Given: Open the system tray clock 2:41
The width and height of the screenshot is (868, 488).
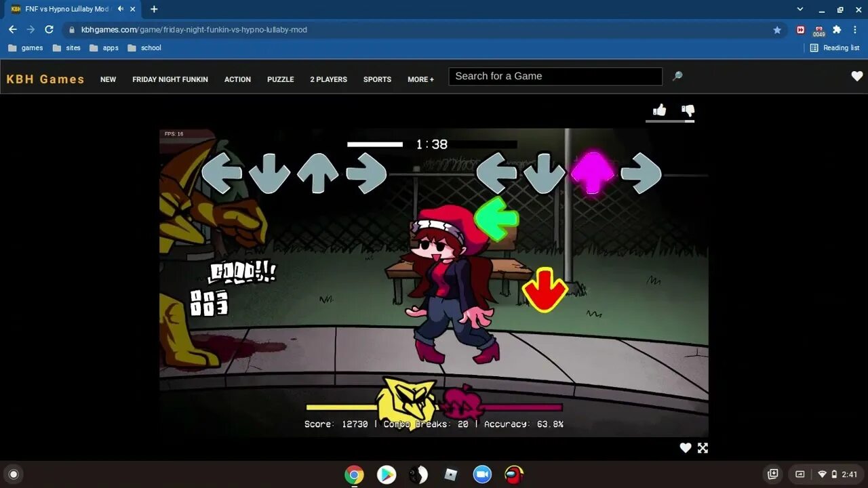Looking at the screenshot, I should pos(850,474).
